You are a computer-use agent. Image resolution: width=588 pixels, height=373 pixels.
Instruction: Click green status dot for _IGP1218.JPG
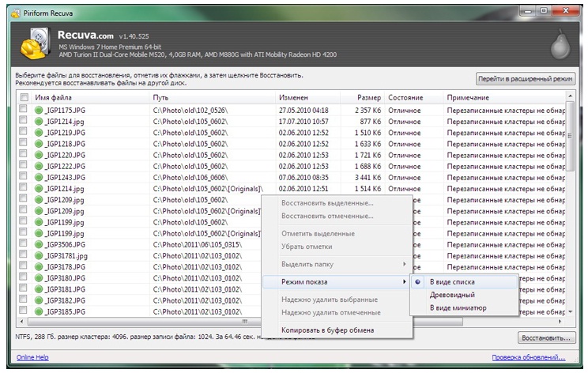pyautogui.click(x=39, y=144)
